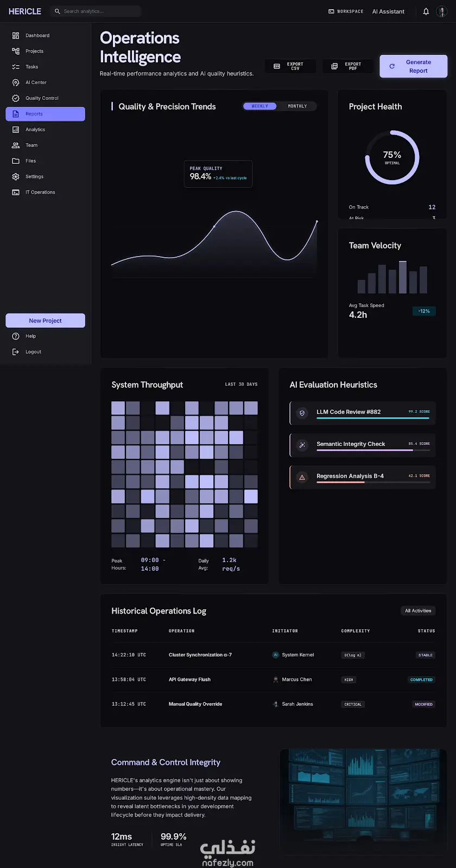Click the O(log n) complexity tag
This screenshot has width=456, height=868.
[353, 655]
